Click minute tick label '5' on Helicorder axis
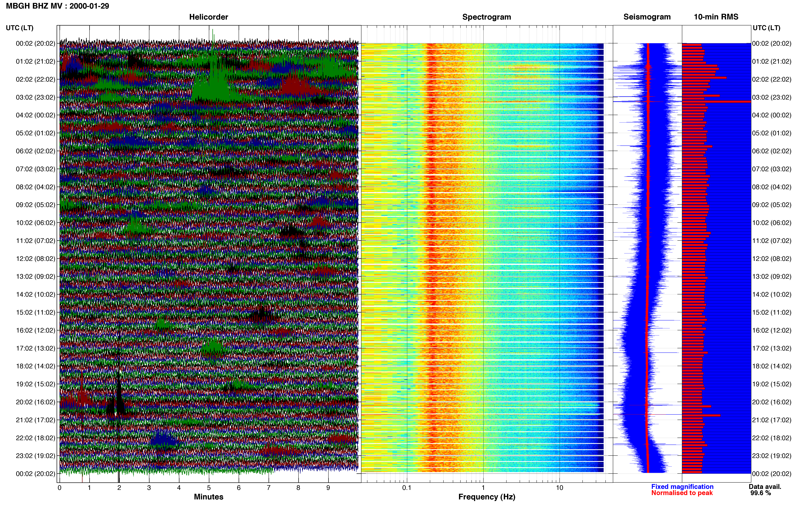The height and width of the screenshot is (508, 812). (x=209, y=488)
